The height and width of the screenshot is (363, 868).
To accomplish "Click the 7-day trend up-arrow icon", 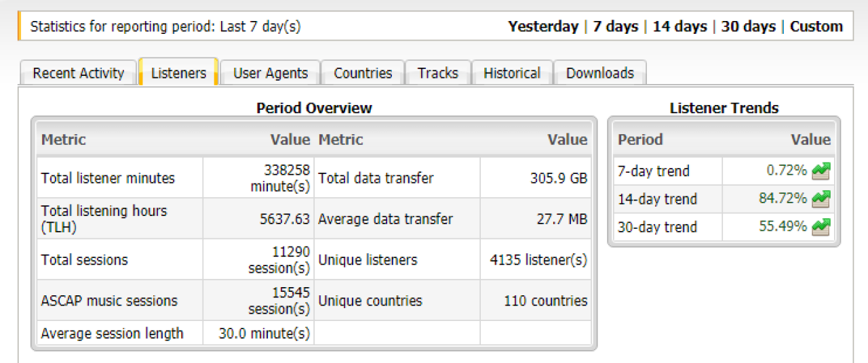I will (x=821, y=171).
